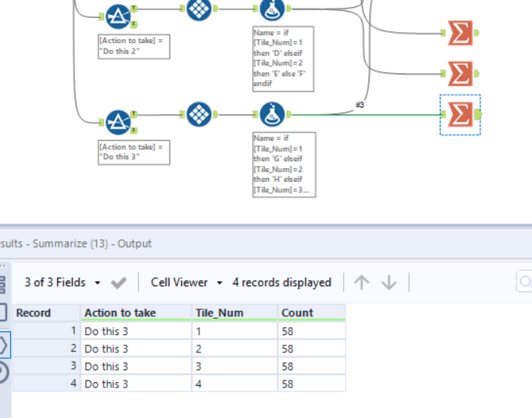
Task: Open the "3 of 3 Fields" dropdown
Action: point(62,282)
